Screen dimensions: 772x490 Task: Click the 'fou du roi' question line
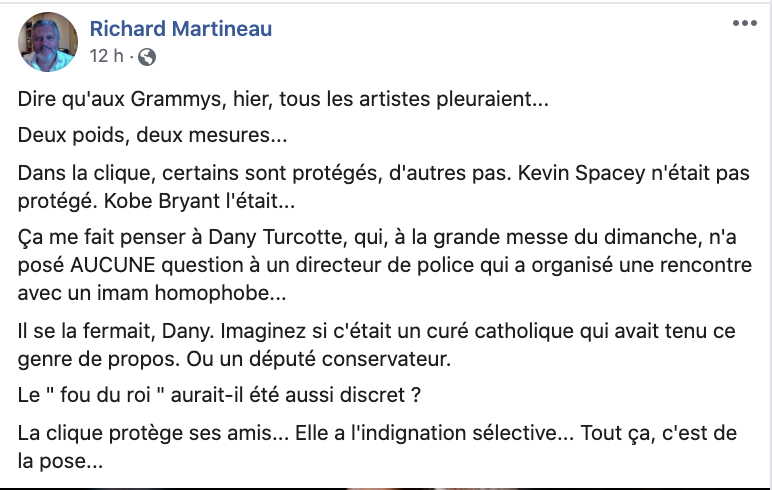tap(219, 395)
